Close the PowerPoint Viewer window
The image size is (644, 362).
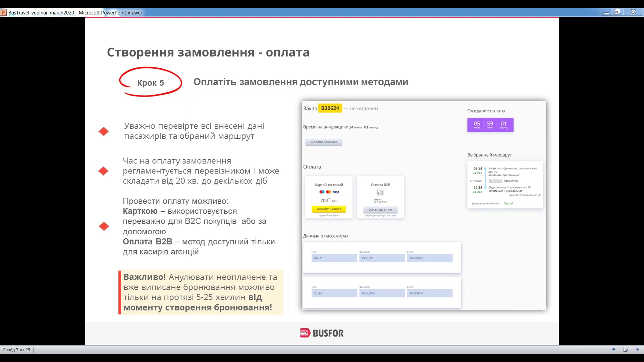[x=633, y=12]
